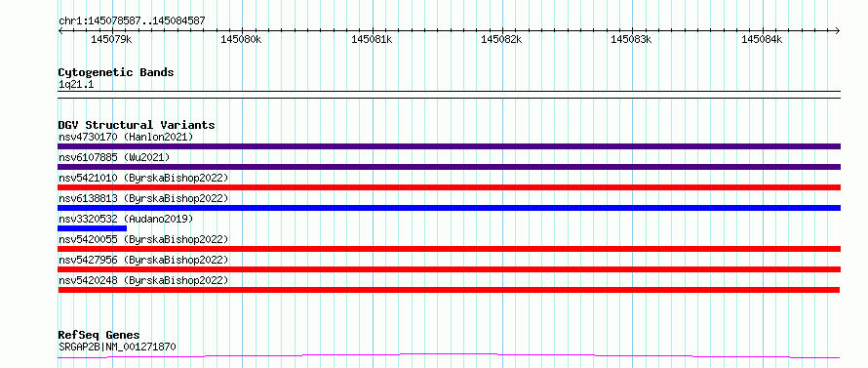The width and height of the screenshot is (868, 368).
Task: Open nsv3320532 (Audano2019) variant label
Action: 126,219
